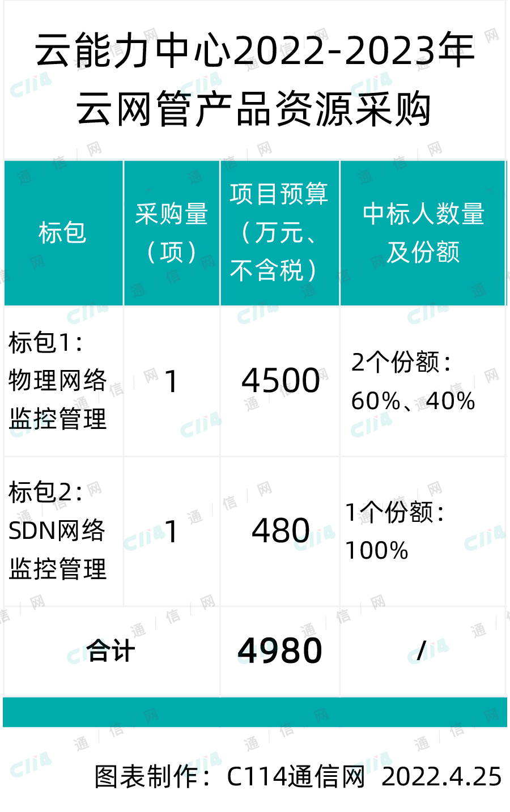
Task: Select the 标包 column header
Action: 63,233
